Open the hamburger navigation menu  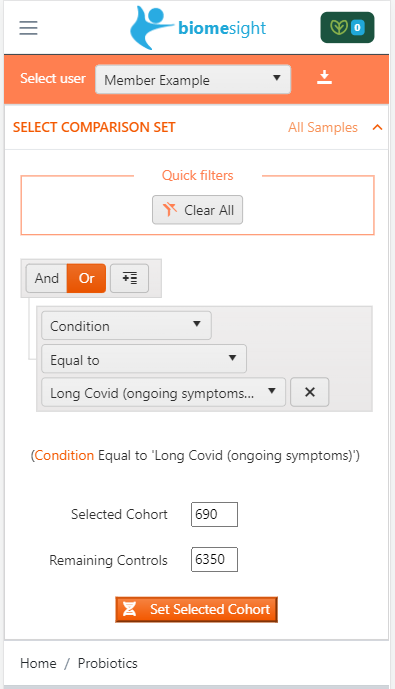(28, 27)
